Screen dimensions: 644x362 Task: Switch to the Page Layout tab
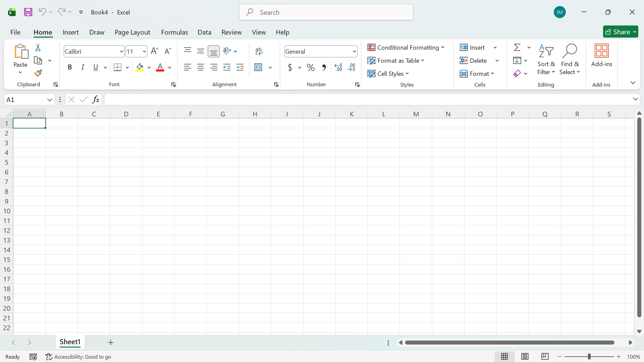coord(132,32)
